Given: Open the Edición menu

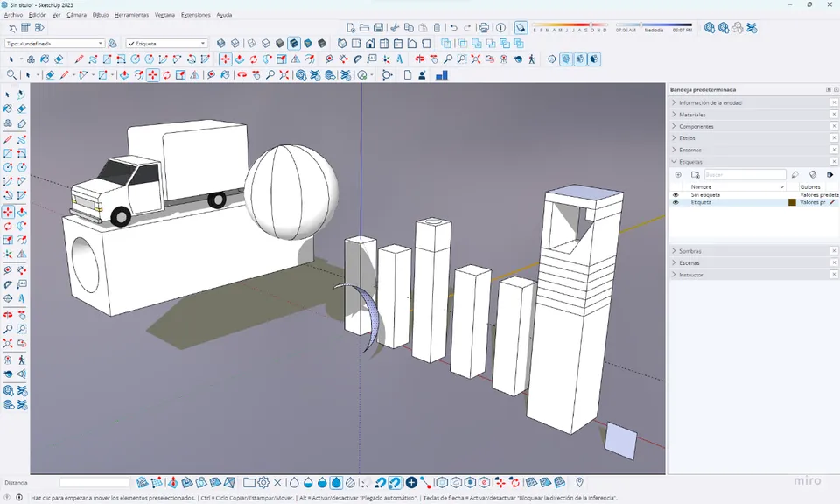Looking at the screenshot, I should [x=38, y=15].
